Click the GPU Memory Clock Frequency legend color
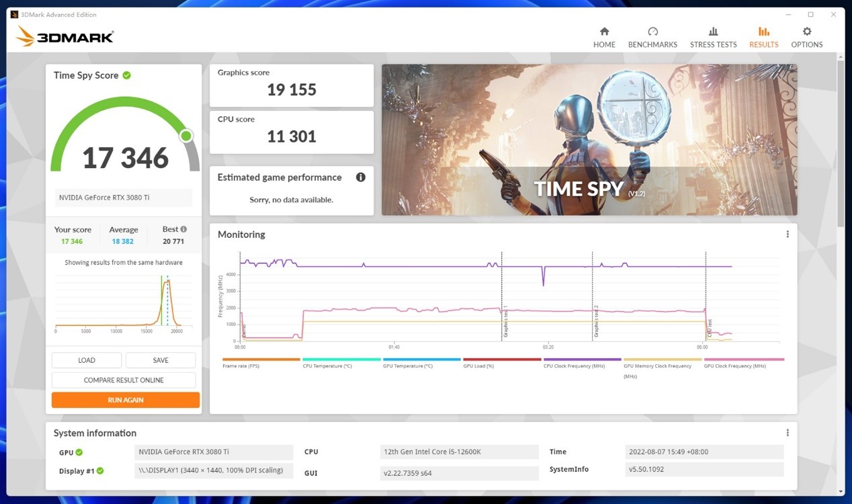The width and height of the screenshot is (852, 504). pos(663,360)
